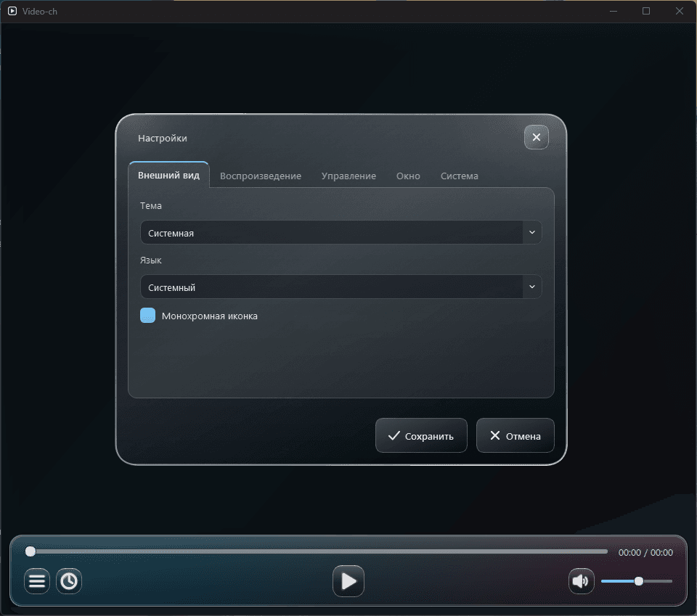
Task: Start playback with the play button
Action: coord(348,581)
